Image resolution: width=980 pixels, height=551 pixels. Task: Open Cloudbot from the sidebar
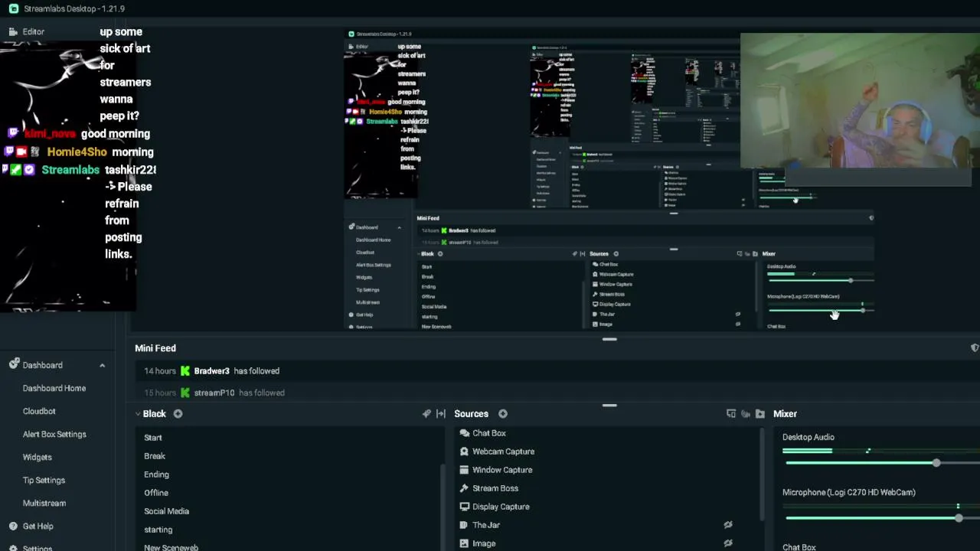point(39,411)
